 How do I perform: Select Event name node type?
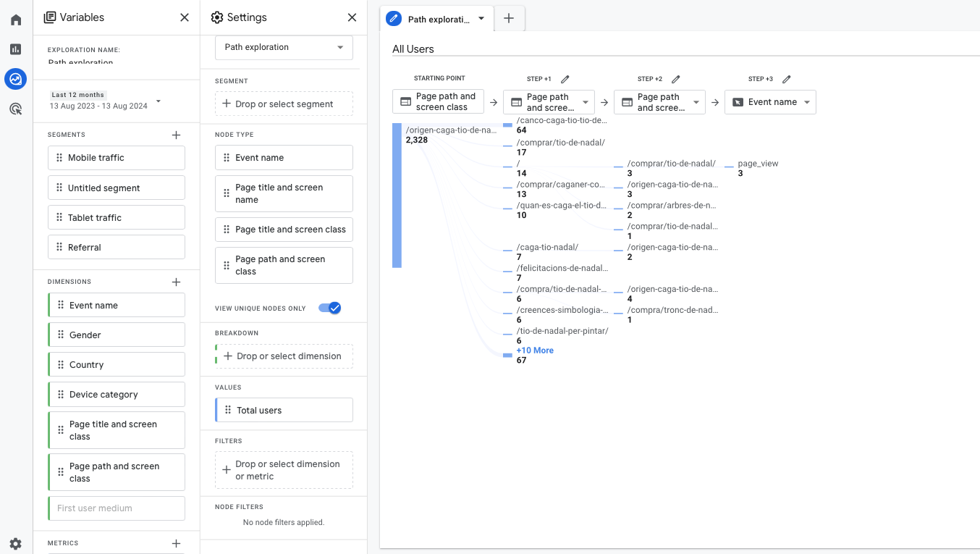coord(284,158)
